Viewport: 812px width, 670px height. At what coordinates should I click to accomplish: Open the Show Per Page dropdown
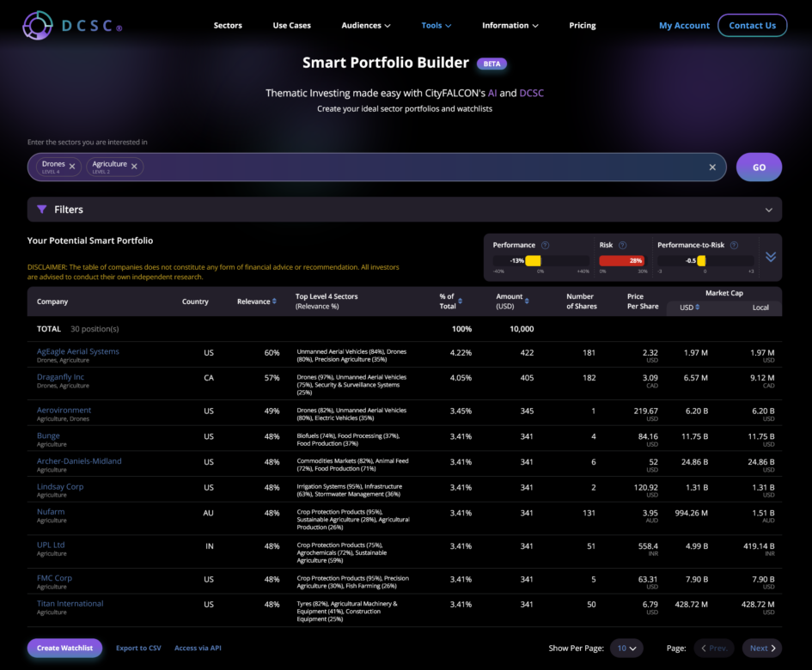(626, 649)
